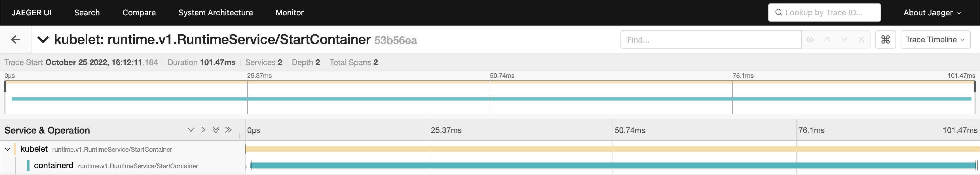980x175 pixels.
Task: Open the System Architecture menu
Action: [x=216, y=13]
